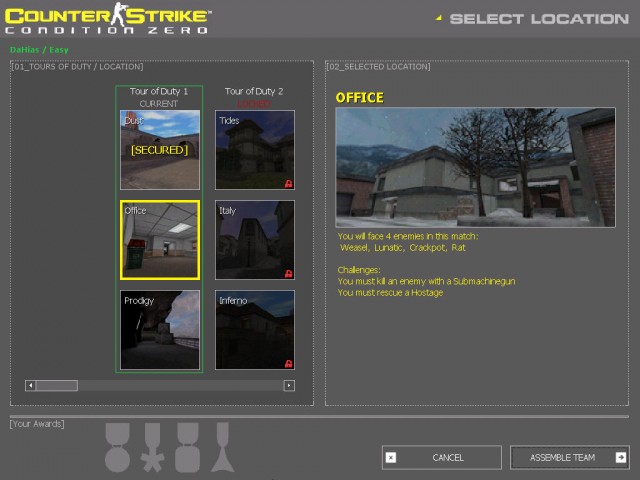Click the locked Tides map thumbnail
The height and width of the screenshot is (480, 640).
coord(255,150)
